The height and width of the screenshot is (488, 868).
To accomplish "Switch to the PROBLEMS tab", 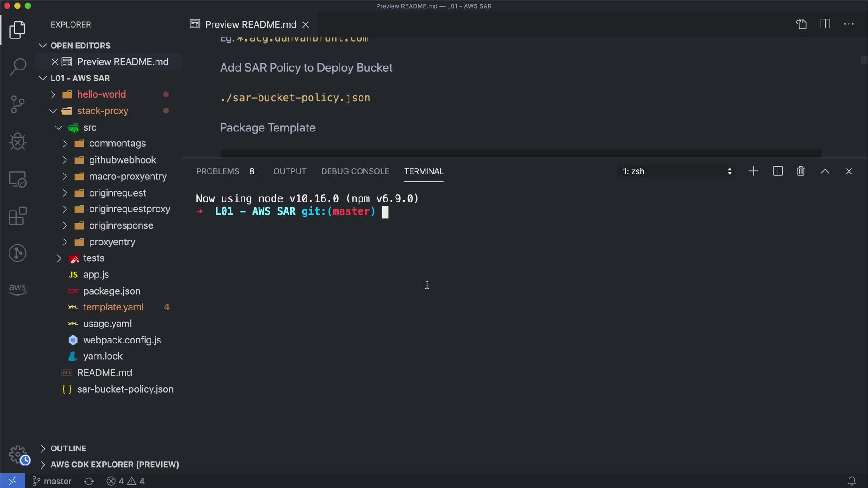I will pyautogui.click(x=217, y=171).
